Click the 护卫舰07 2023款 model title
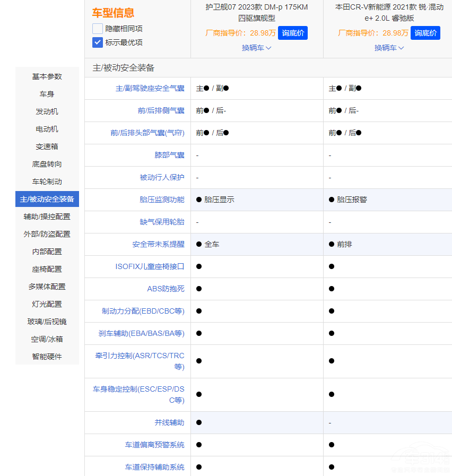Viewport: 452px width, 476px height. pos(257,12)
